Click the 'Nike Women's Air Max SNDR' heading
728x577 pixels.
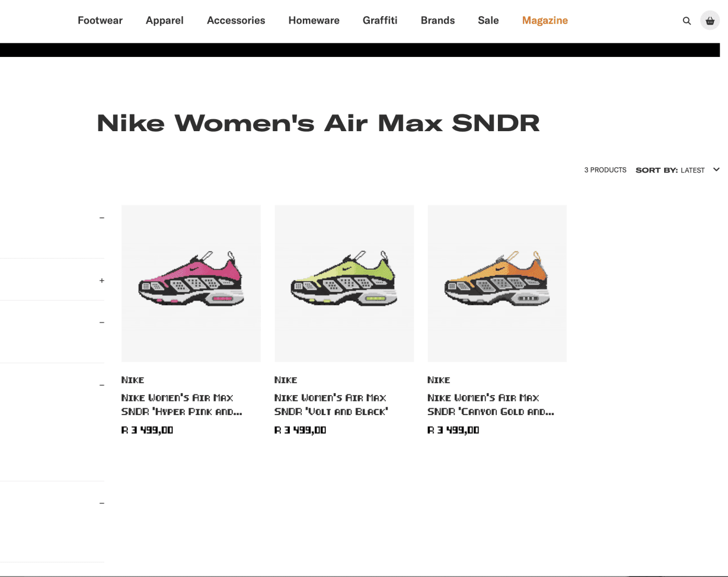click(318, 123)
